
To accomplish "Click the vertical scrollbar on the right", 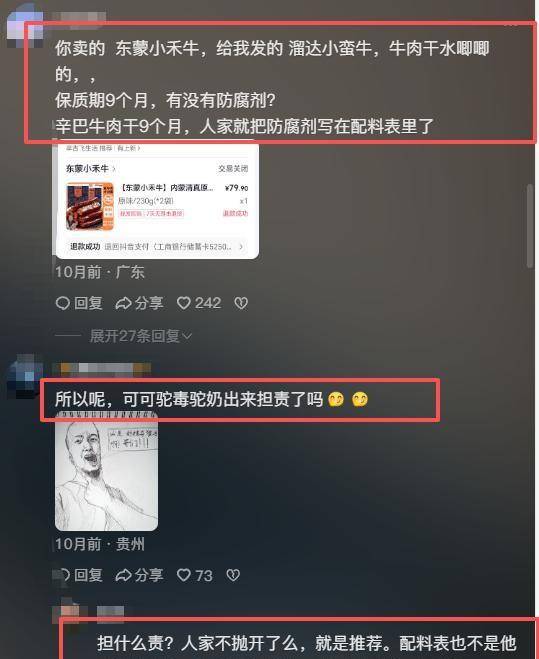I will tap(530, 226).
